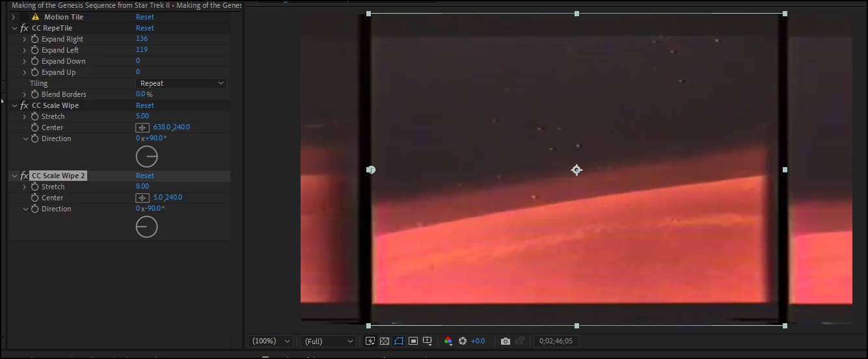Click the Expand Right value 136
868x359 pixels.
[x=142, y=39]
